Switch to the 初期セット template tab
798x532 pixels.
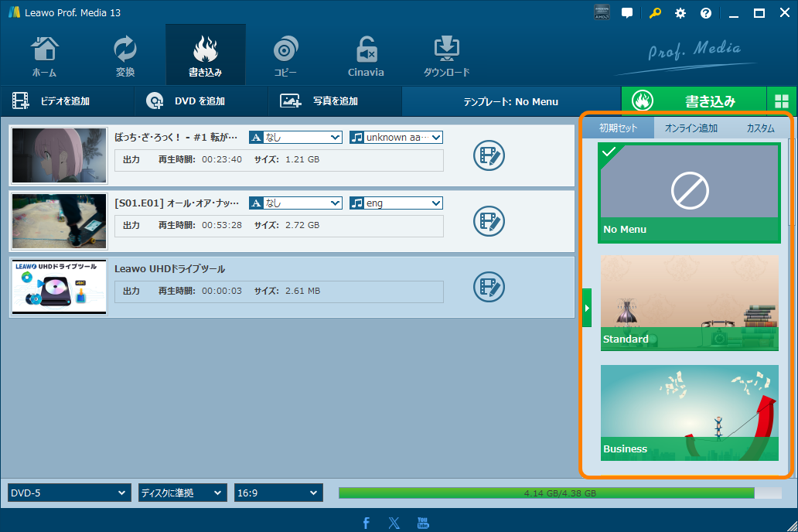pos(619,128)
